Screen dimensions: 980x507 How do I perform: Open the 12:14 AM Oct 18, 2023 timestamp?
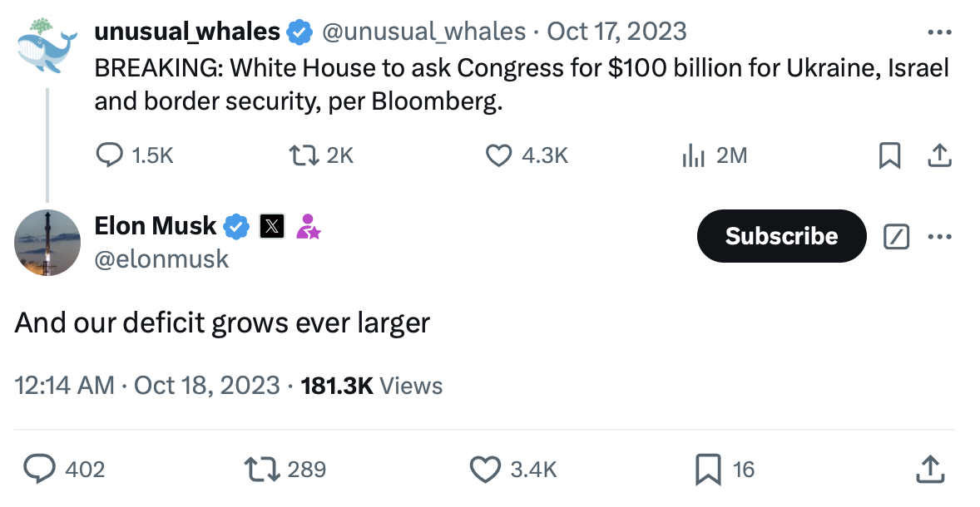[147, 386]
